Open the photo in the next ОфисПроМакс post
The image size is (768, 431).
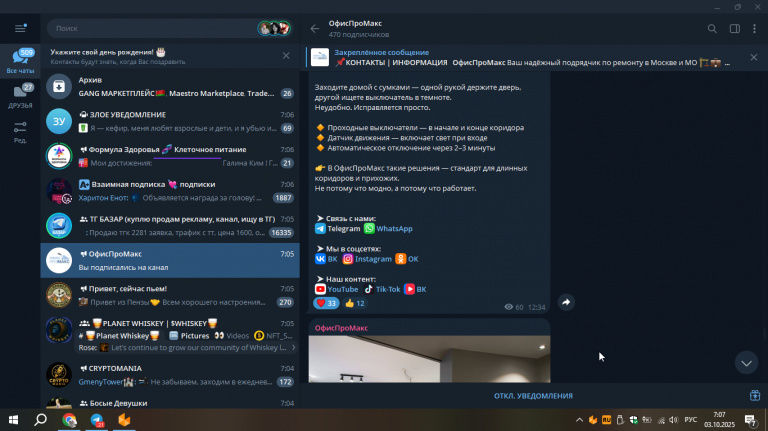429,359
